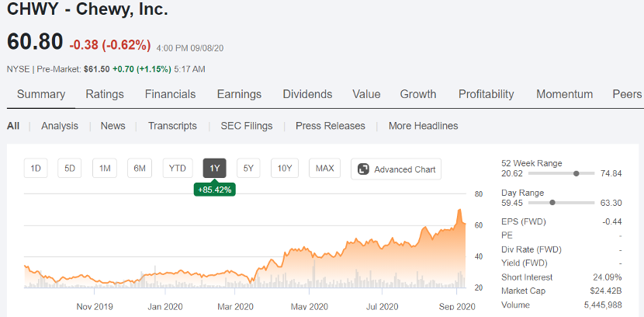This screenshot has height=317, width=644.
Task: Click the active 1Y range button
Action: coord(215,169)
